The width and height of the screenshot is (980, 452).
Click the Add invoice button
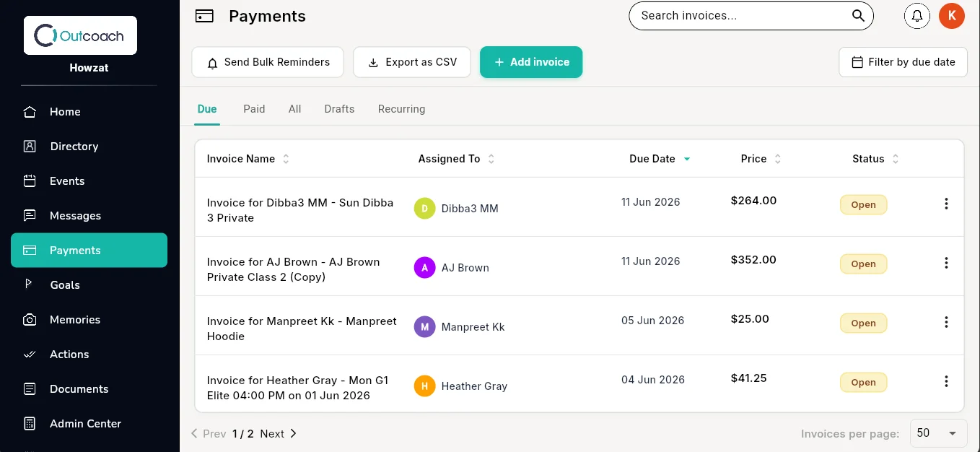click(531, 62)
